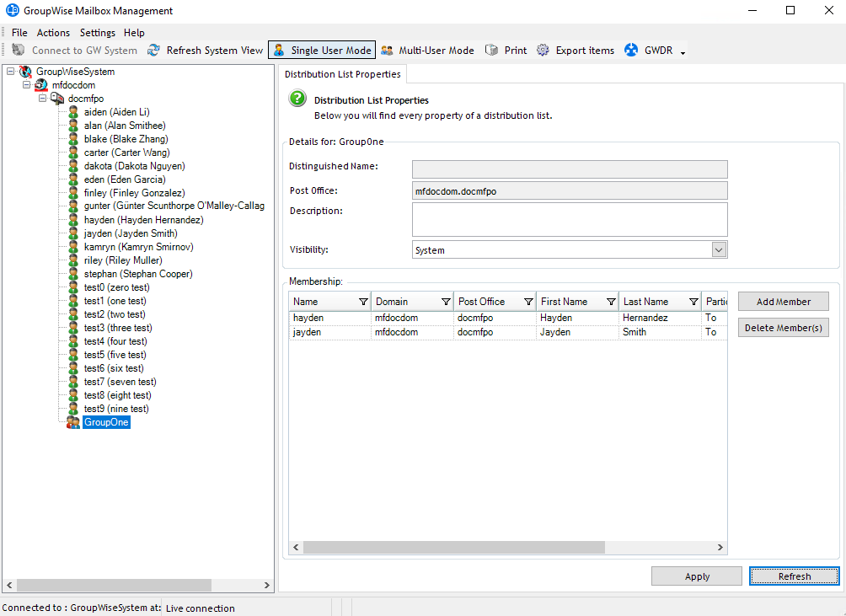Click the user icon beside eden
Image resolution: width=846 pixels, height=616 pixels.
[73, 179]
